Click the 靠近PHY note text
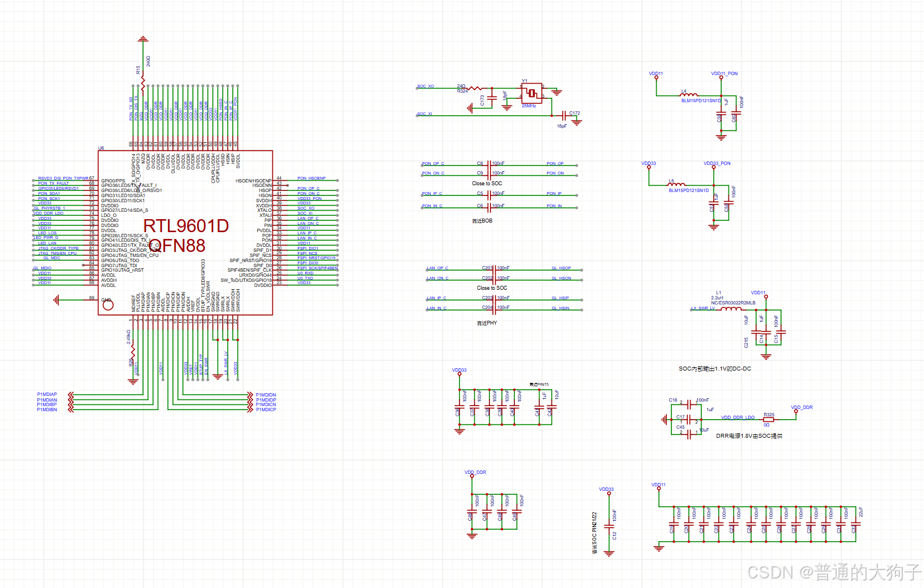The width and height of the screenshot is (924, 588). click(487, 323)
